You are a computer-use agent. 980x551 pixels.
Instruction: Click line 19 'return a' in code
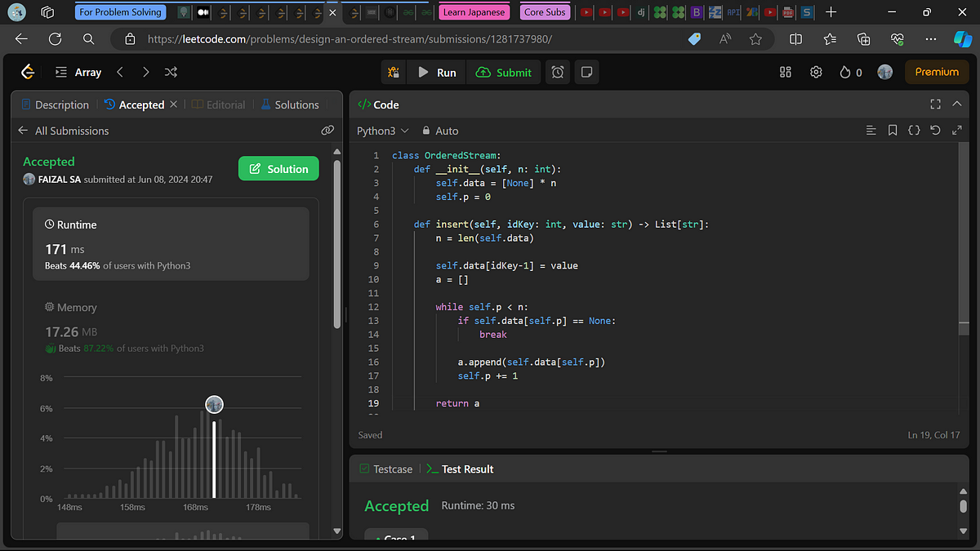pos(457,403)
